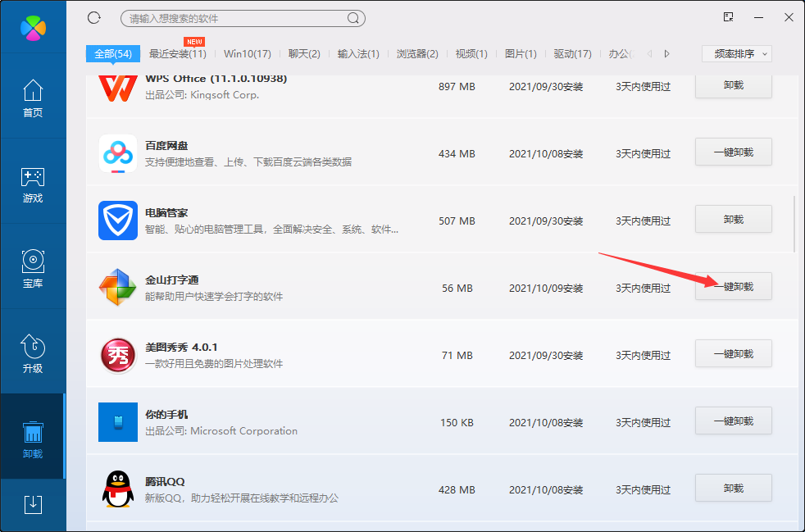Open the 频率排序 sort dropdown
The height and width of the screenshot is (532, 805).
tap(737, 54)
